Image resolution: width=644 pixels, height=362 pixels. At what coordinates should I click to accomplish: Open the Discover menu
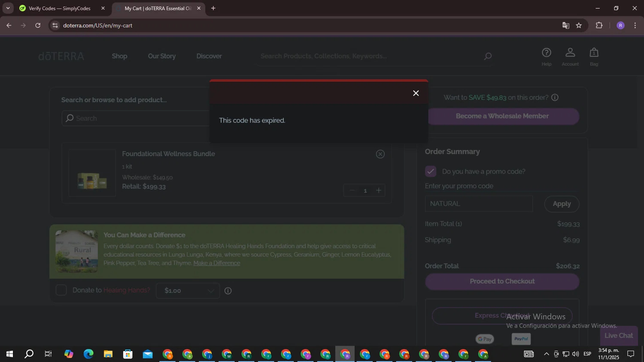(x=209, y=56)
